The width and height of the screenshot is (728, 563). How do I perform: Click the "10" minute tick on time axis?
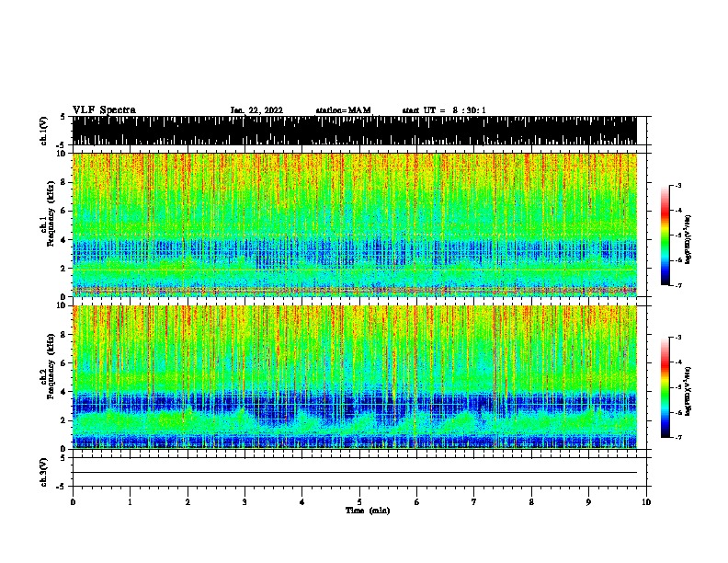point(646,502)
